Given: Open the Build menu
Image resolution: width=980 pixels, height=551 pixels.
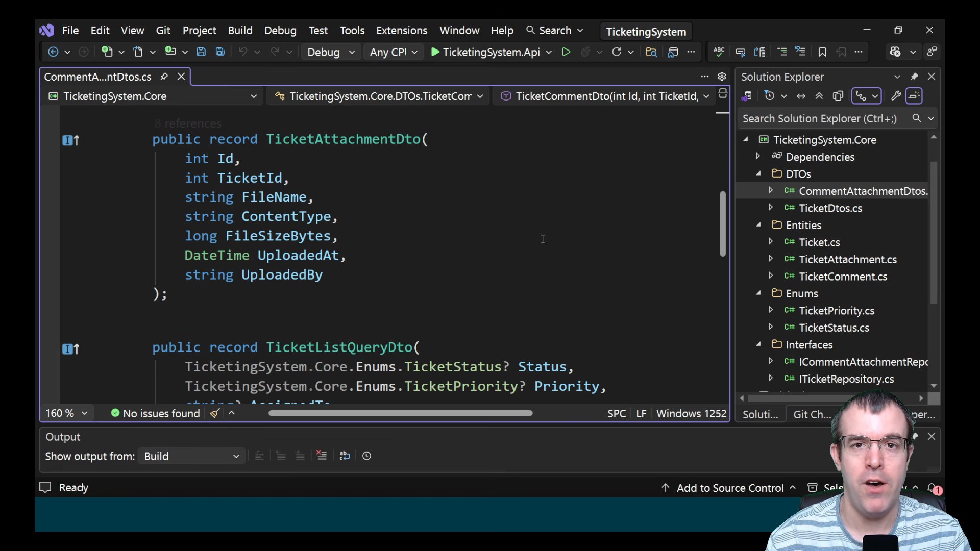Looking at the screenshot, I should (240, 31).
